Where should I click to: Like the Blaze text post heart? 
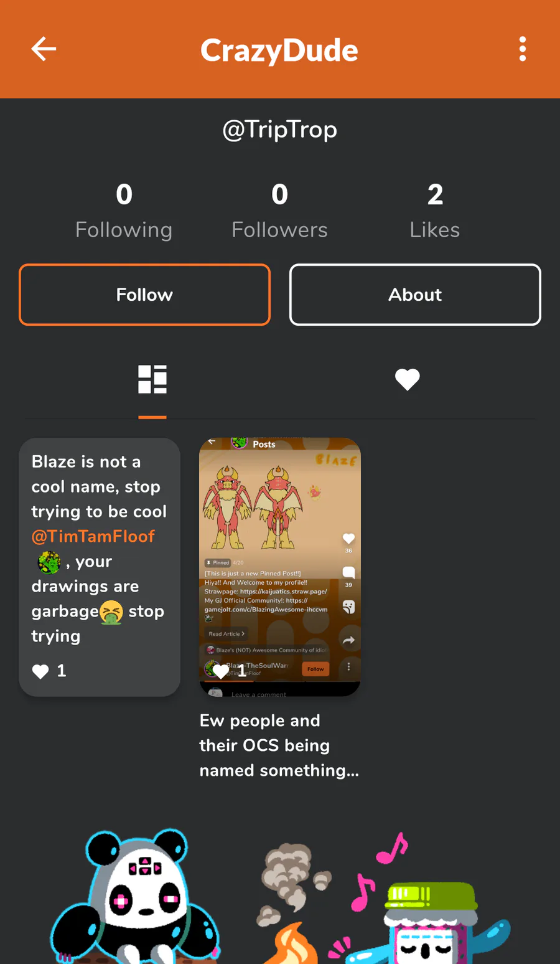[40, 671]
